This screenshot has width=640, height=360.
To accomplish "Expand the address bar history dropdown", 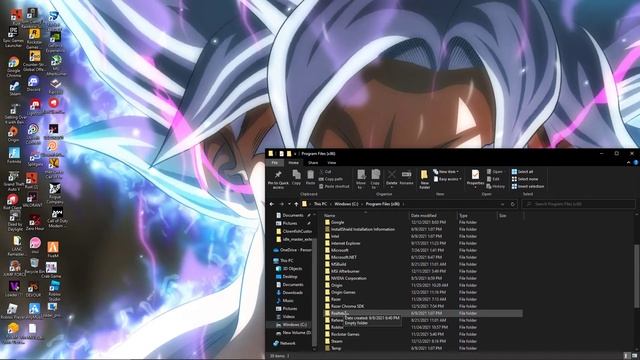I will point(502,204).
